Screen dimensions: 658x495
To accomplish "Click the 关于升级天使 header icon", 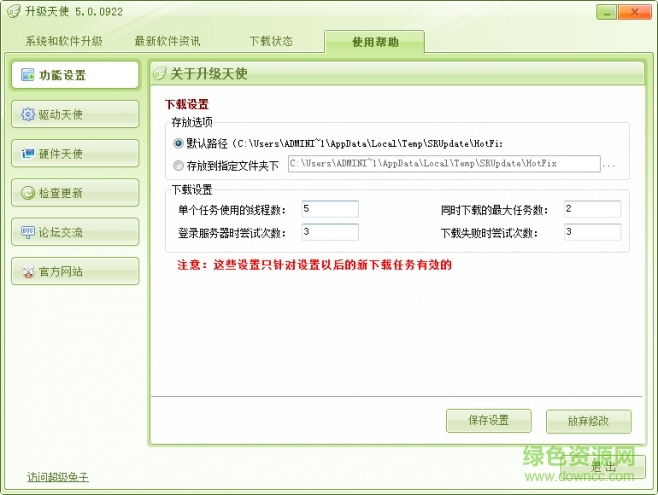I will (159, 75).
